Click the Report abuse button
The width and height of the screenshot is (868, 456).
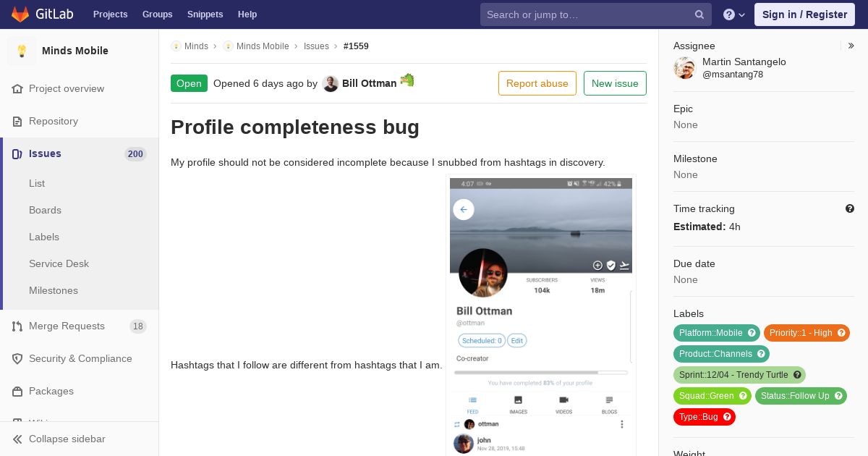[x=537, y=83]
